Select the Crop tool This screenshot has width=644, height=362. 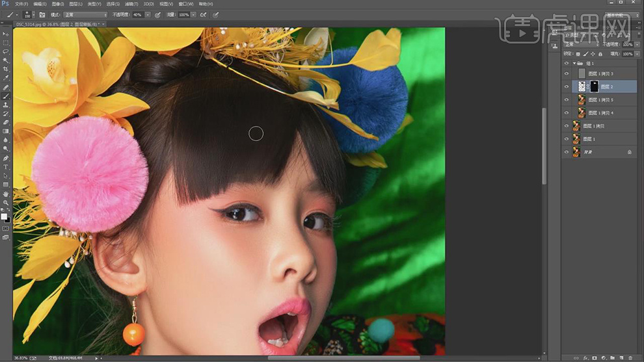[x=6, y=69]
